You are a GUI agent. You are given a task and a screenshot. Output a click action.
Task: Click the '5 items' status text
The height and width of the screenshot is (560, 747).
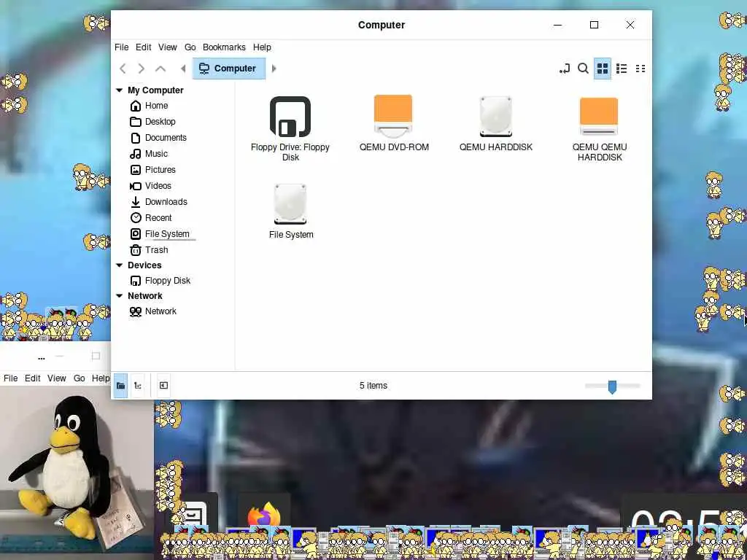(x=373, y=386)
